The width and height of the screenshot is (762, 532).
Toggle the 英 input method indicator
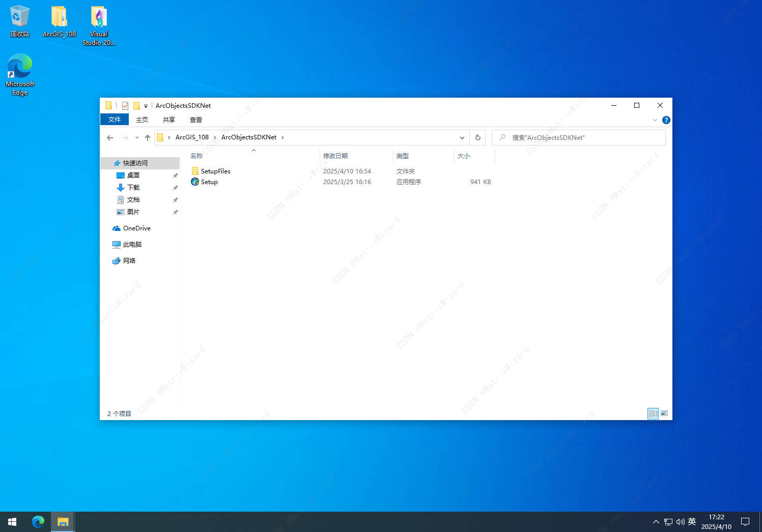click(692, 522)
